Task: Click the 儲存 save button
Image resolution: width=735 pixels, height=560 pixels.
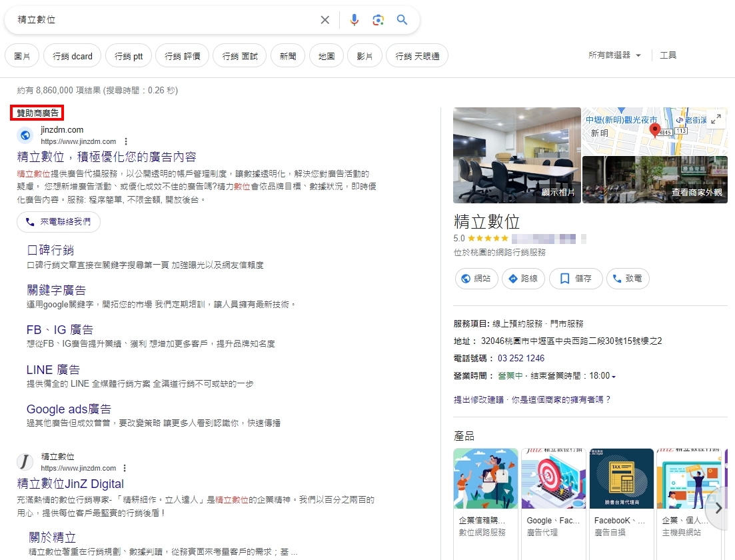Action: [x=576, y=279]
